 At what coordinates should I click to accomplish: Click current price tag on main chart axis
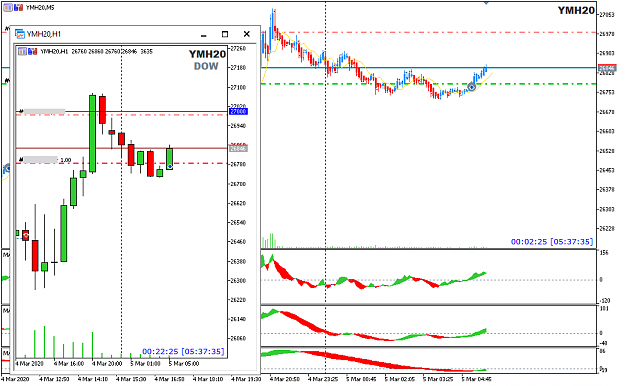click(x=607, y=68)
